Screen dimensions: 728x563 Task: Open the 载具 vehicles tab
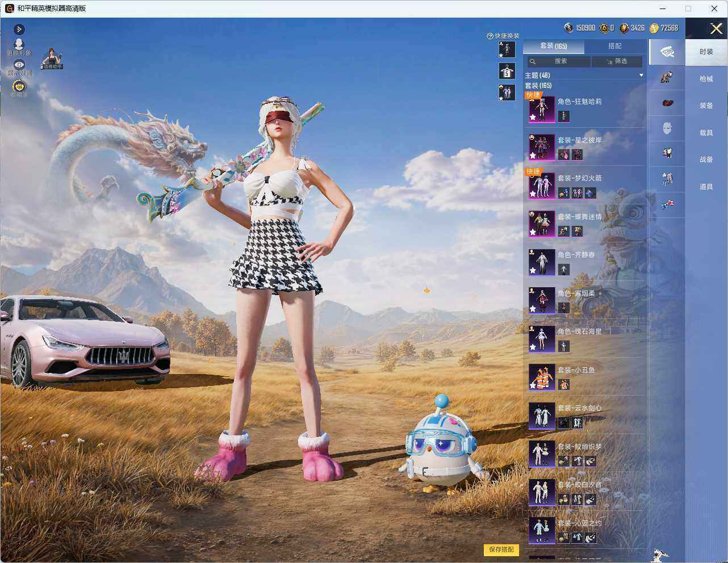pyautogui.click(x=706, y=133)
